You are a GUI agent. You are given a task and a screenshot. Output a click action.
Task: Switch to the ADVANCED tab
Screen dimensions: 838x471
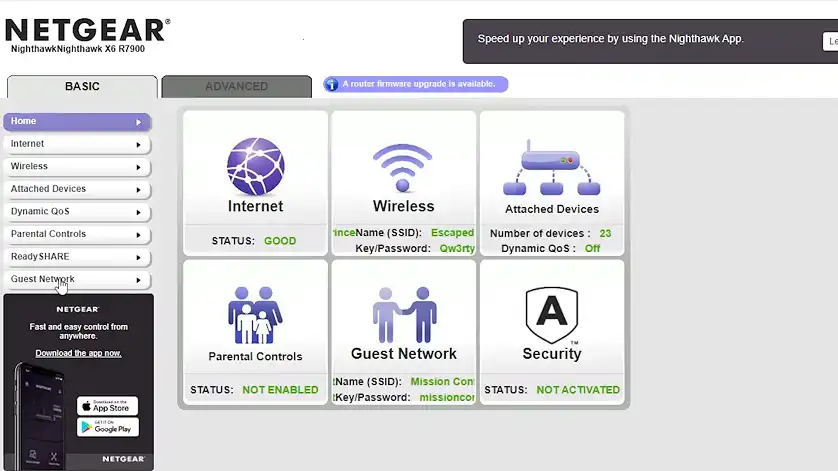pyautogui.click(x=236, y=87)
